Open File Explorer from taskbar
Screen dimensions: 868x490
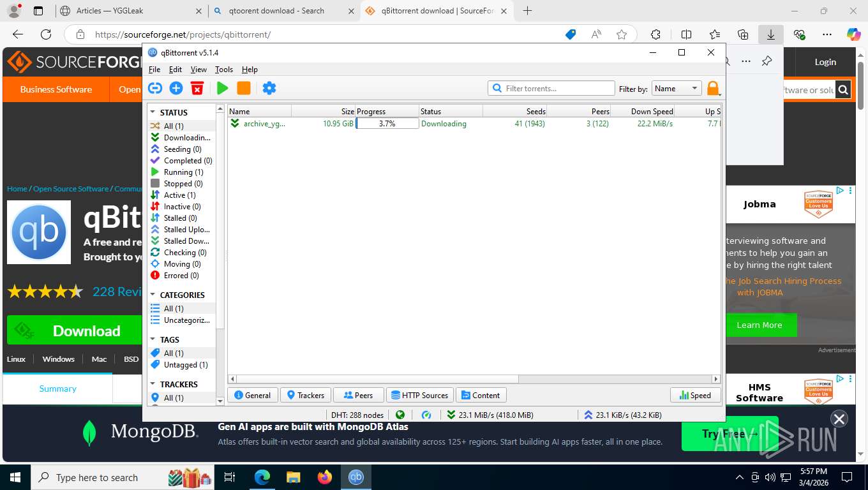click(x=293, y=477)
